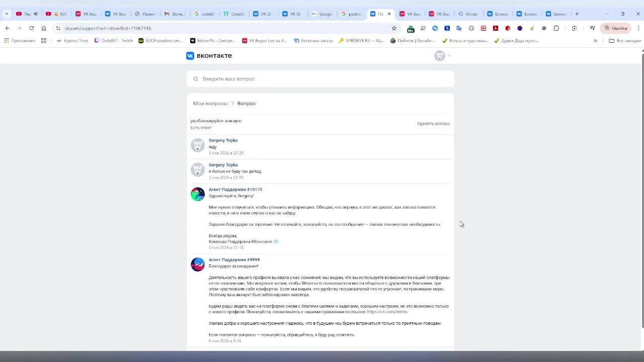This screenshot has width=644, height=362.
Task: Open the media controls toolbar icon
Action: [592, 28]
